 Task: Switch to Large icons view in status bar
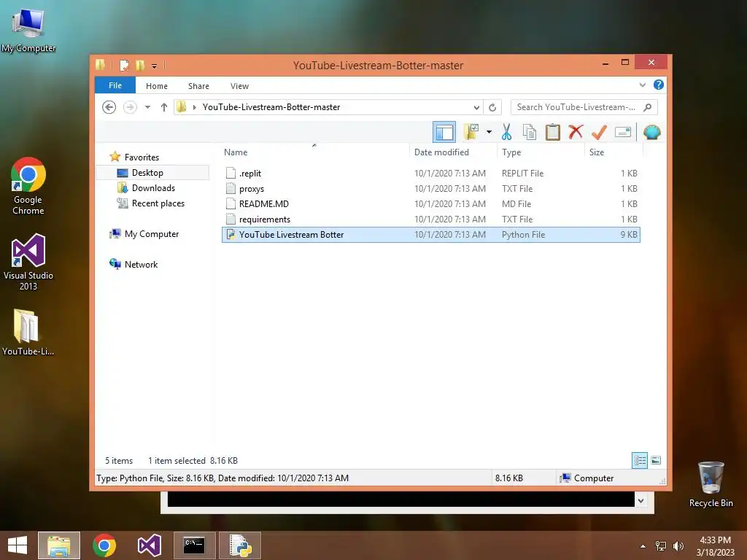pos(656,461)
